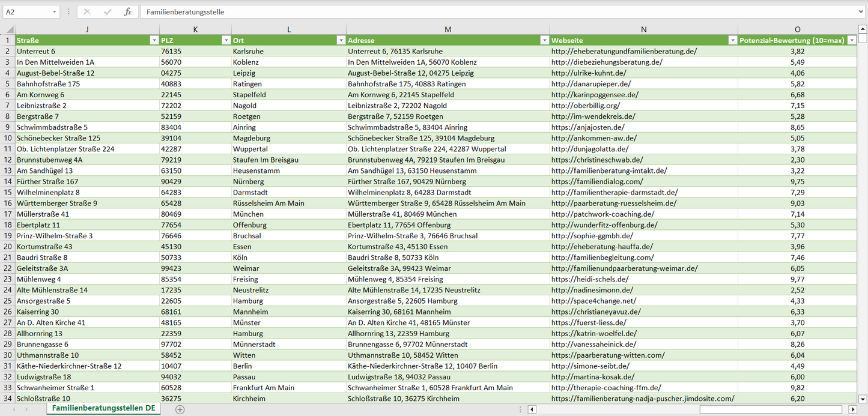Open the Potenzial-Bewertung filter dropdown

[x=851, y=40]
